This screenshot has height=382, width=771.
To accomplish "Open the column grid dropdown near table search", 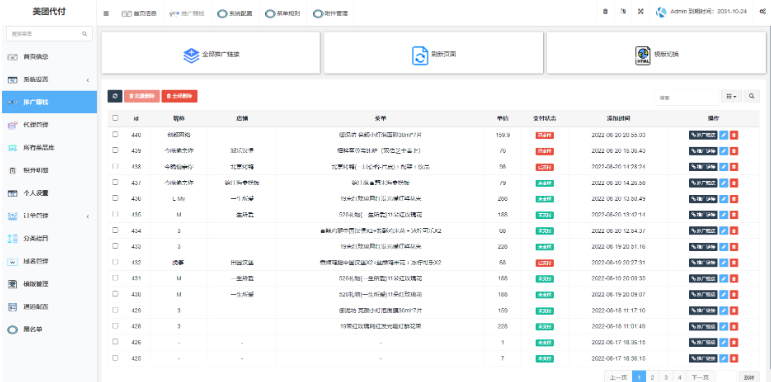I will click(x=731, y=97).
